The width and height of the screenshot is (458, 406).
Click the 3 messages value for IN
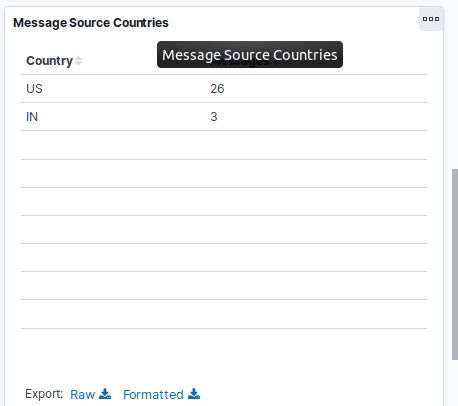(214, 117)
